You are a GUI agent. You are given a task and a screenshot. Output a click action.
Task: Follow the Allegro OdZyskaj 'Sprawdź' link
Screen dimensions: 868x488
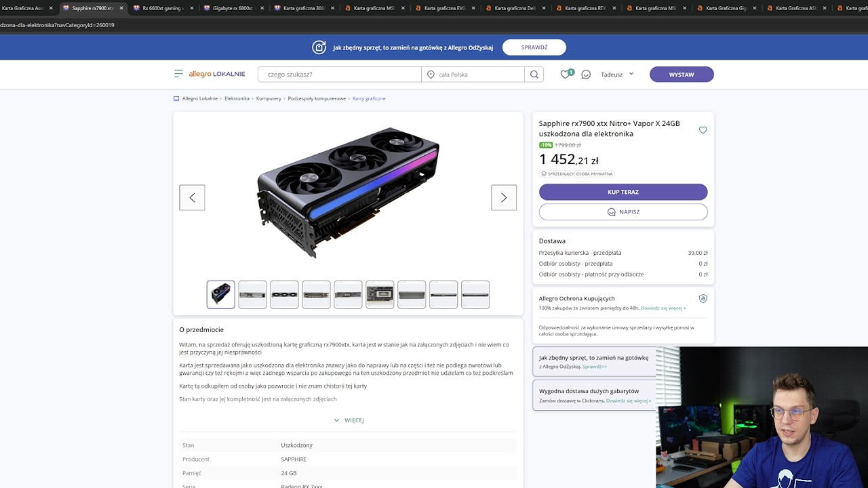point(594,367)
